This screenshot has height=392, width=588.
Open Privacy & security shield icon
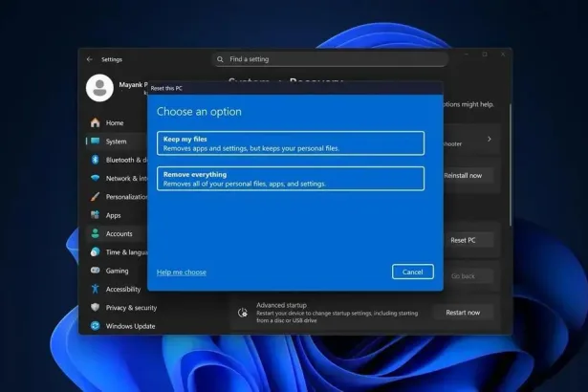[95, 308]
